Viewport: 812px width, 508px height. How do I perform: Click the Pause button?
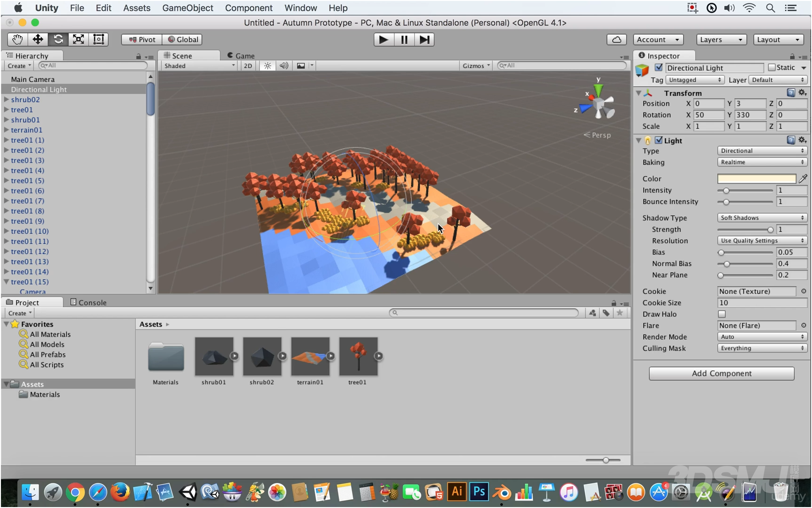coord(404,39)
